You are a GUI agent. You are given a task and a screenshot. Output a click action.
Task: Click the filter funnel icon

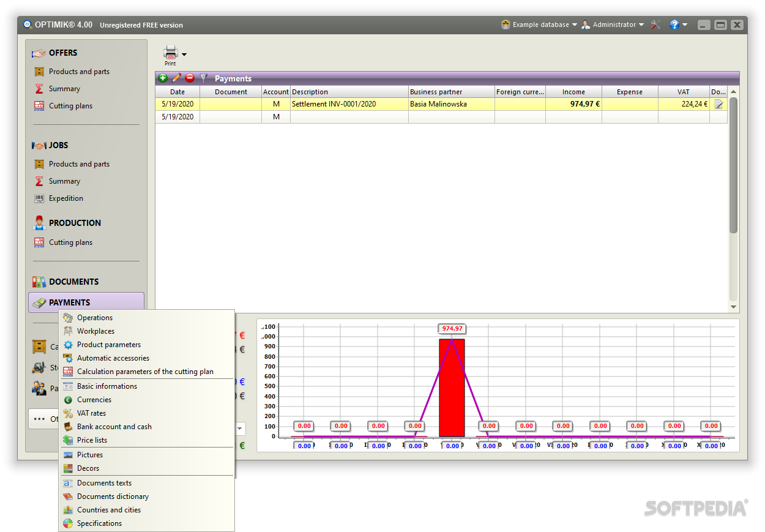204,78
